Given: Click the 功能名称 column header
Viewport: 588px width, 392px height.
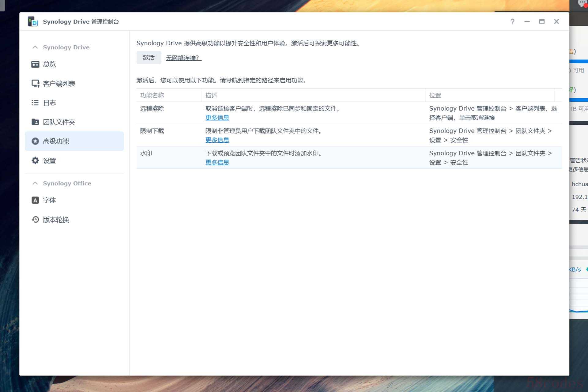Looking at the screenshot, I should point(169,95).
